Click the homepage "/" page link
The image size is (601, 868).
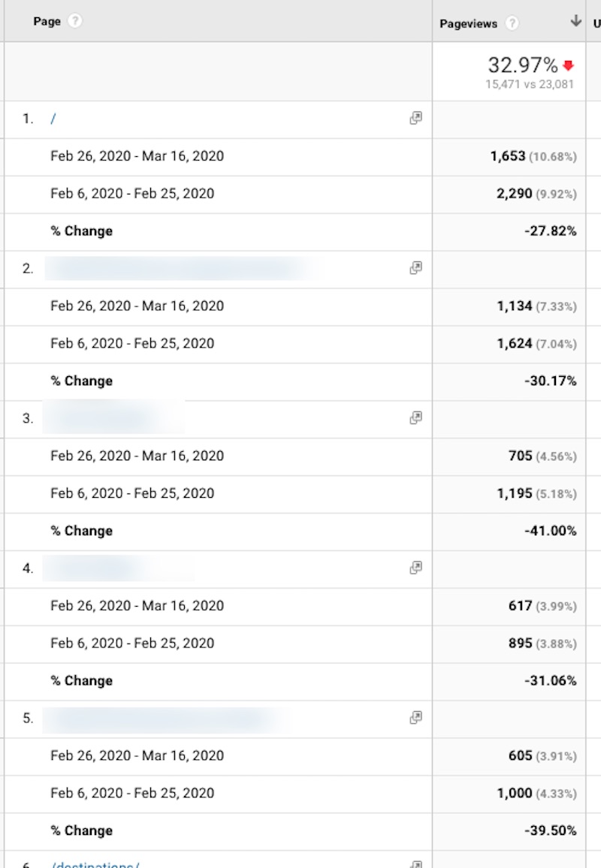point(53,119)
